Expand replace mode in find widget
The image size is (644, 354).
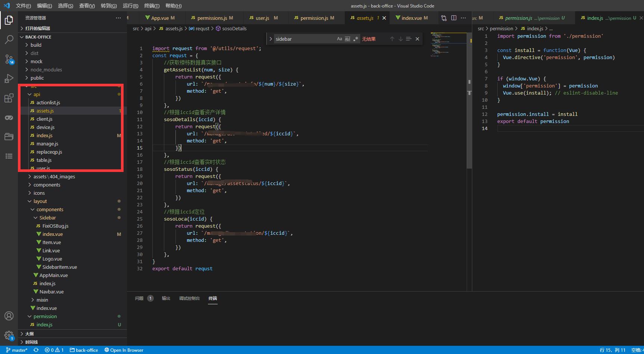pyautogui.click(x=271, y=39)
